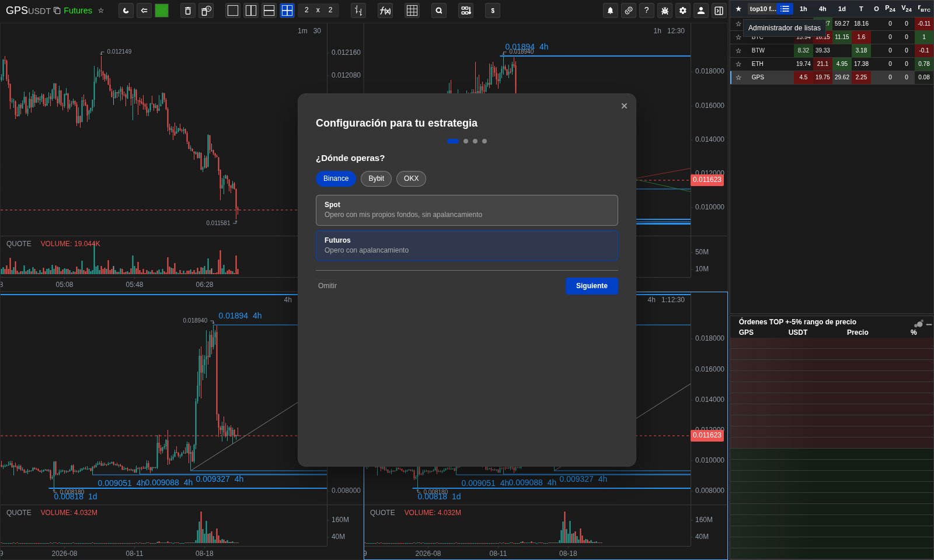Sort watchlist by V24 column

tap(907, 9)
